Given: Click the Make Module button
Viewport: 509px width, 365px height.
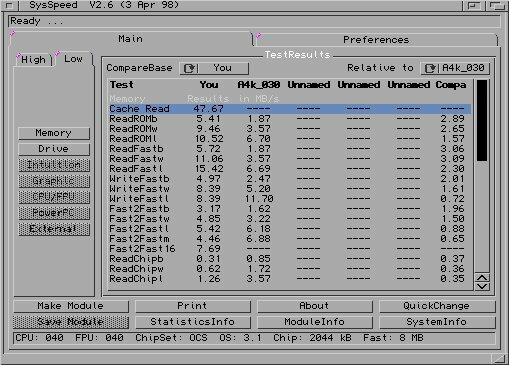Looking at the screenshot, I should 71,306.
